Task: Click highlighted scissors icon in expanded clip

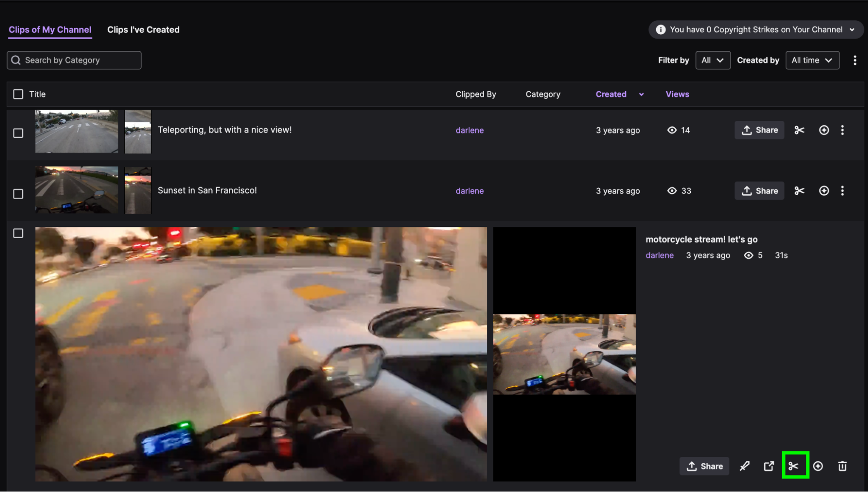Action: (x=794, y=466)
